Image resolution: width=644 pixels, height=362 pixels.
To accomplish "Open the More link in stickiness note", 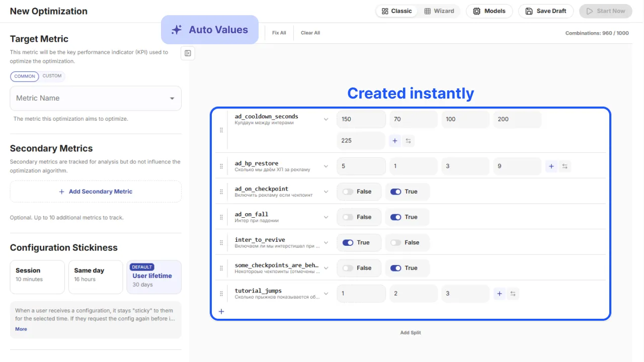I will (x=21, y=329).
